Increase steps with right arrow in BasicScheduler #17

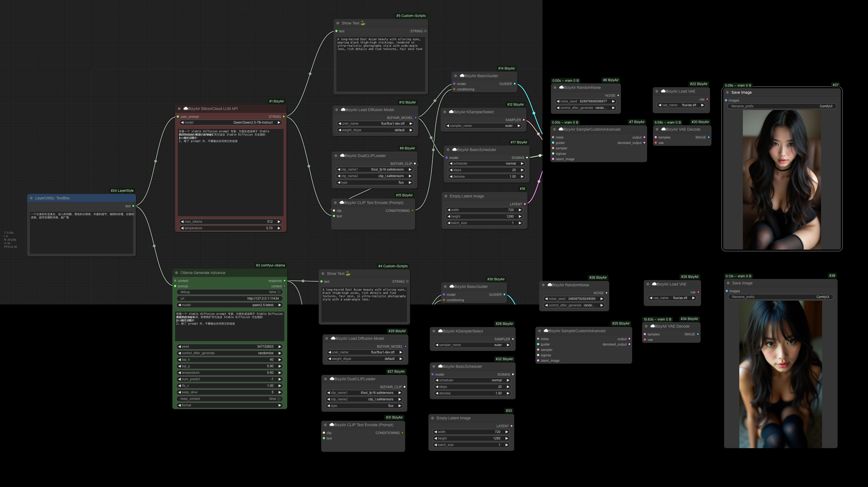tap(522, 170)
